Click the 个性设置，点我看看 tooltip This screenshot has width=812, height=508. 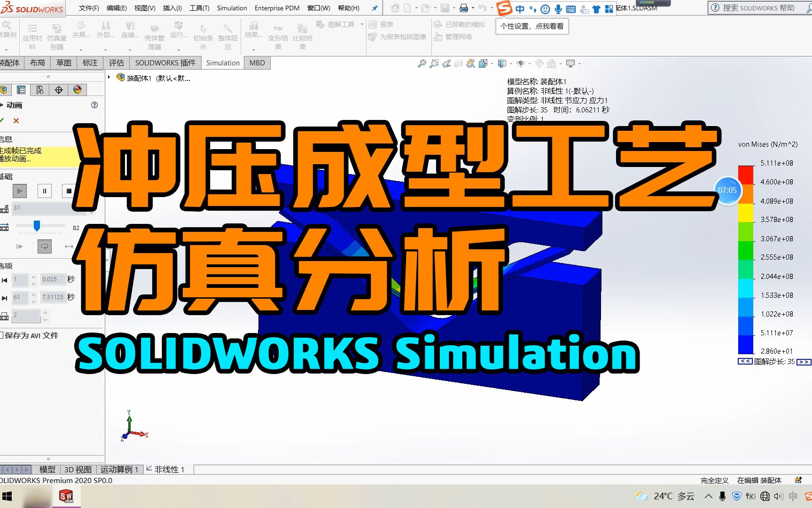click(532, 26)
